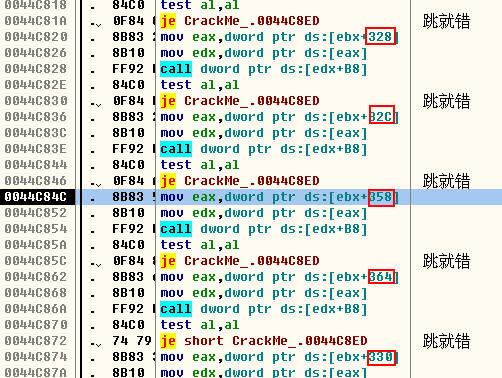The height and width of the screenshot is (378, 502).
Task: Click hex bytes 8B83 on highlighted row 0044C84C
Action: 128,197
